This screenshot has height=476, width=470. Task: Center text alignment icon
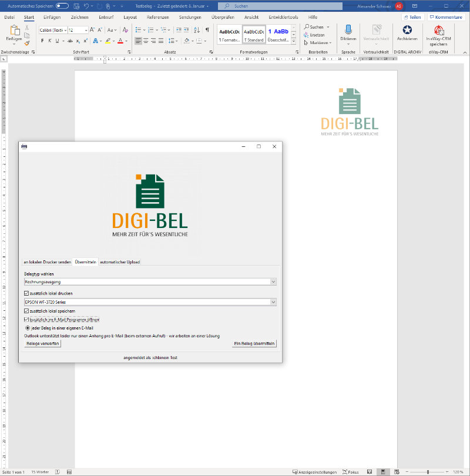click(146, 41)
